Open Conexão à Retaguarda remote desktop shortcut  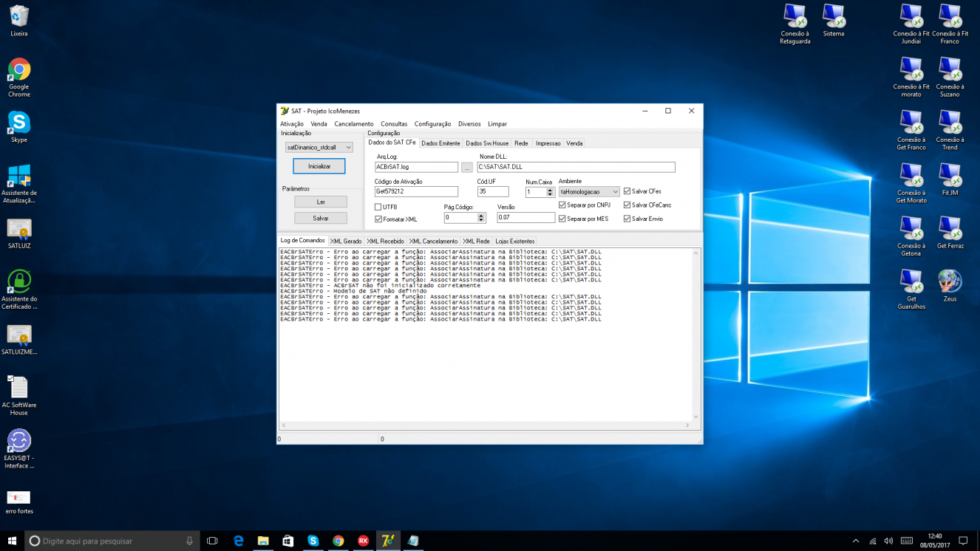click(x=795, y=24)
